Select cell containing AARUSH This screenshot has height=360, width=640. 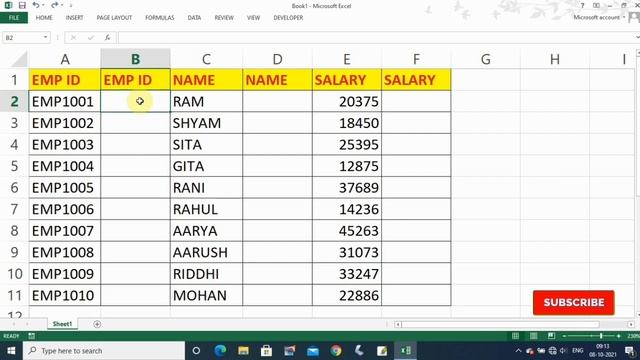tap(207, 253)
